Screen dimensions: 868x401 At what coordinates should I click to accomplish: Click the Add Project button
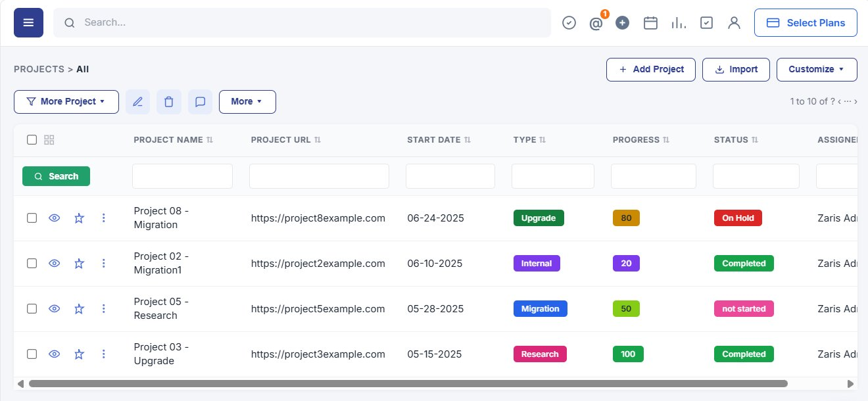point(651,70)
